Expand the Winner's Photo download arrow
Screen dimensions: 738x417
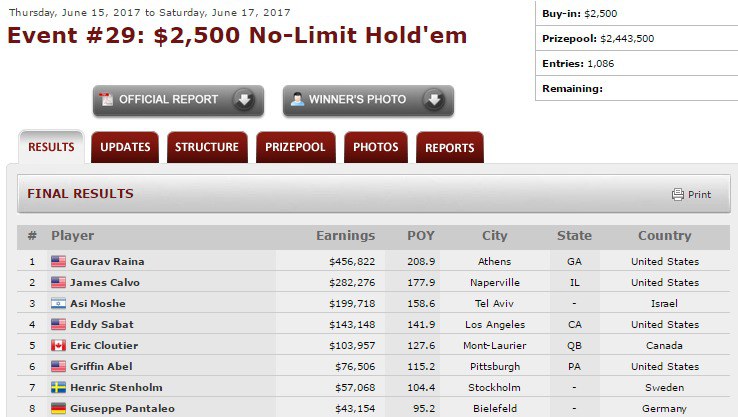click(x=433, y=100)
